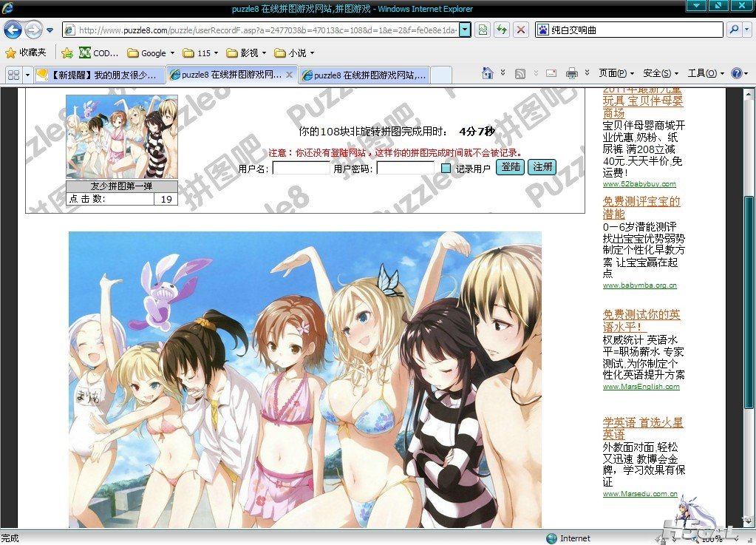Screen dimensions: 756x545
Task: Open the www.52babybuy.com link
Action: tap(639, 183)
